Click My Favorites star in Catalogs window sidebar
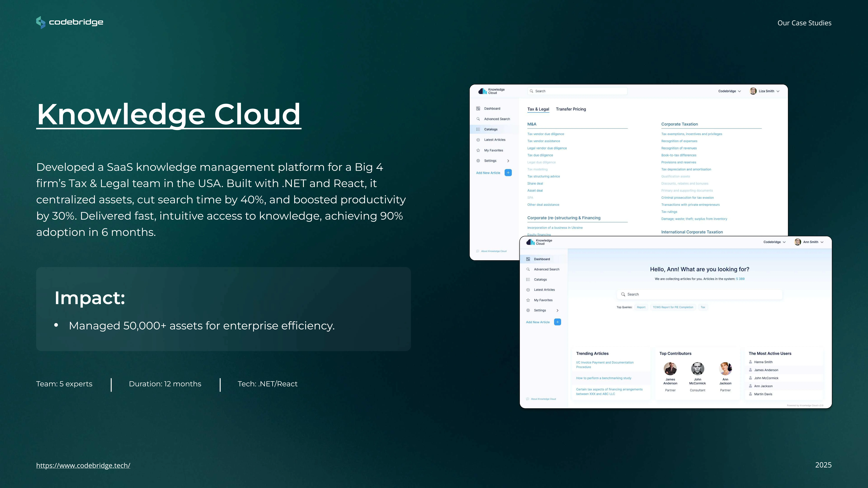 coord(478,150)
